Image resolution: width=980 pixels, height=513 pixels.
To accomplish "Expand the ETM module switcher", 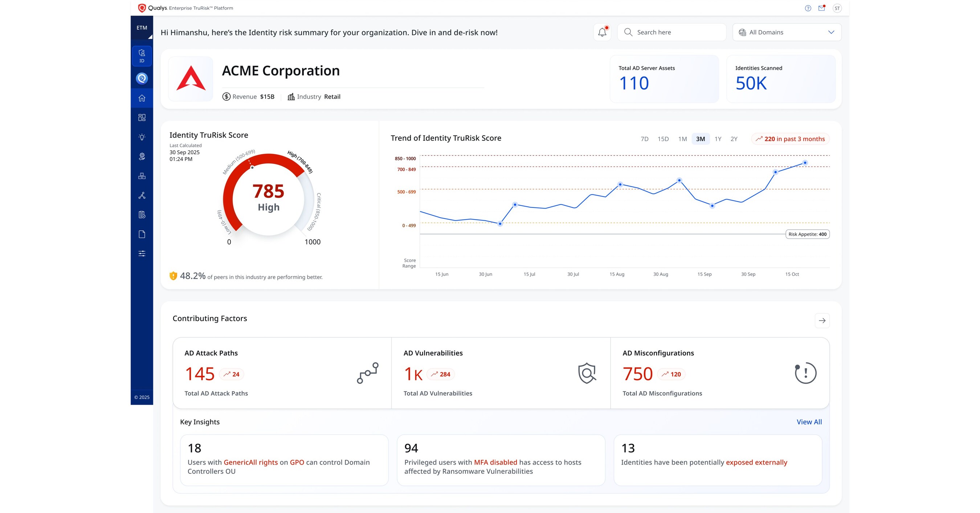I will [142, 28].
